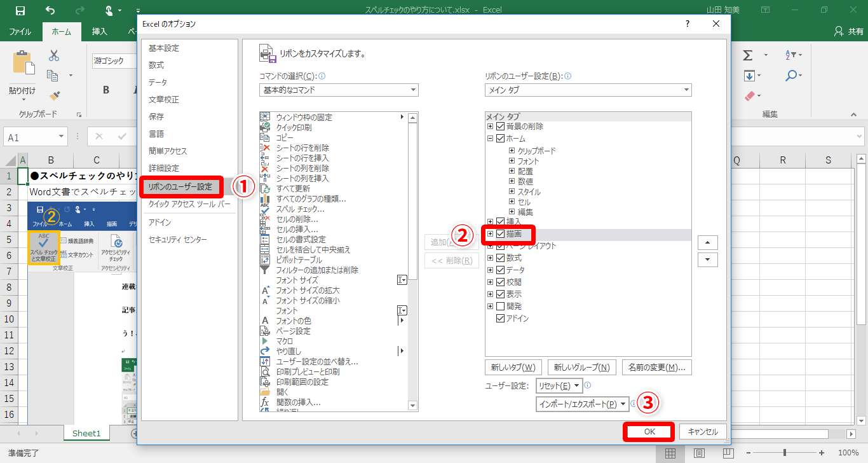This screenshot has width=868, height=463.
Task: Select the 関数の挿入... fx icon
Action: [266, 402]
